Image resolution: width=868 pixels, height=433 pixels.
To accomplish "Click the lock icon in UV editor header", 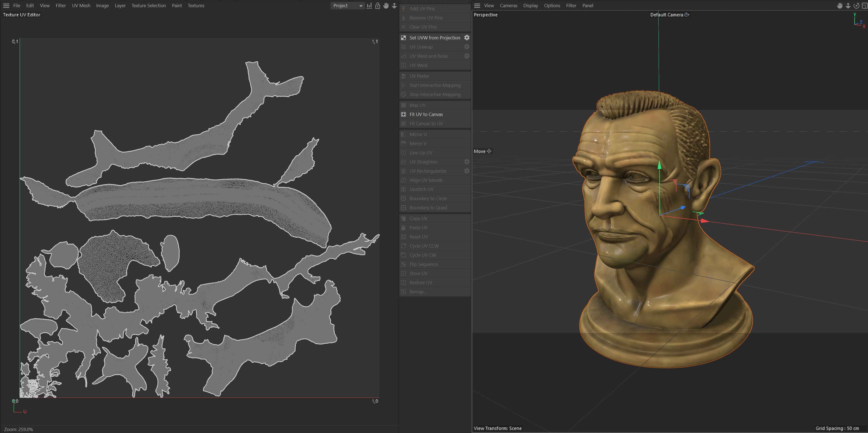I will (378, 6).
